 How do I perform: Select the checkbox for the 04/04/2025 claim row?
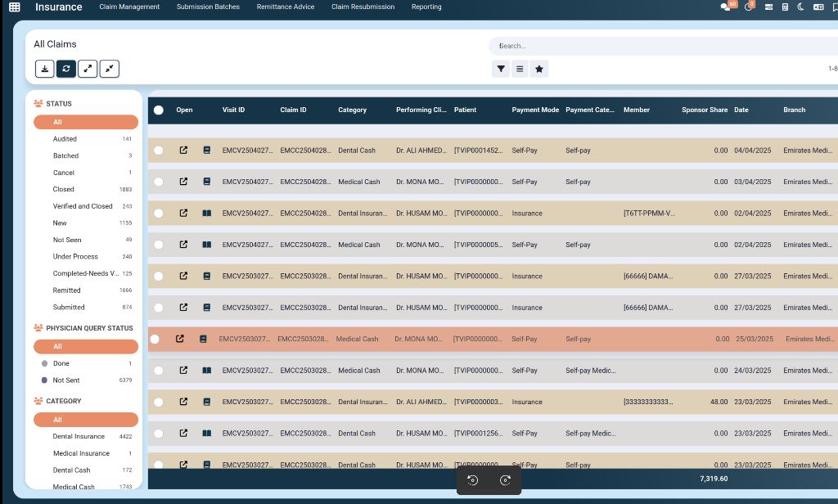[x=159, y=151]
